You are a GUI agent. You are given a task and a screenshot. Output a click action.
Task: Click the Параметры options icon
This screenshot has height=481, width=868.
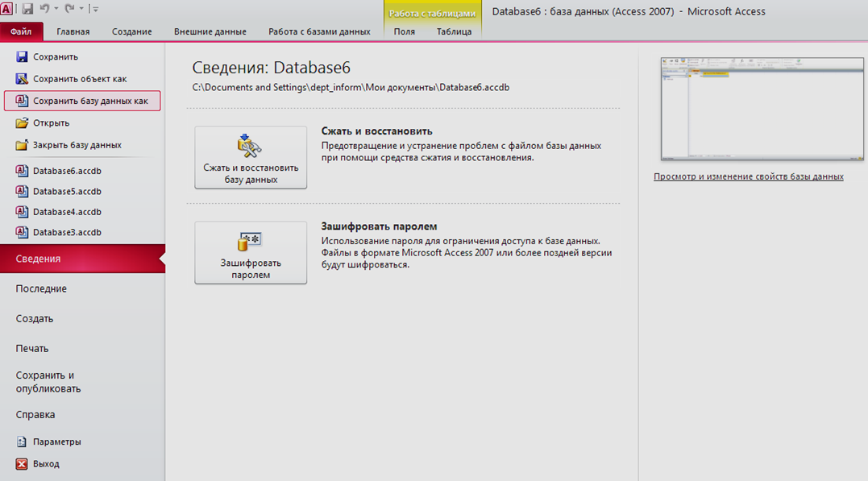click(22, 442)
